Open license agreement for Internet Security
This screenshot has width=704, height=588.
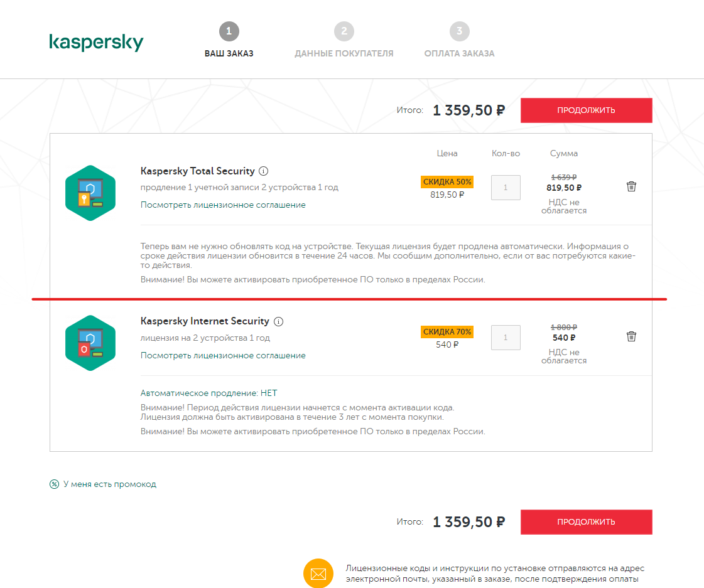click(223, 355)
